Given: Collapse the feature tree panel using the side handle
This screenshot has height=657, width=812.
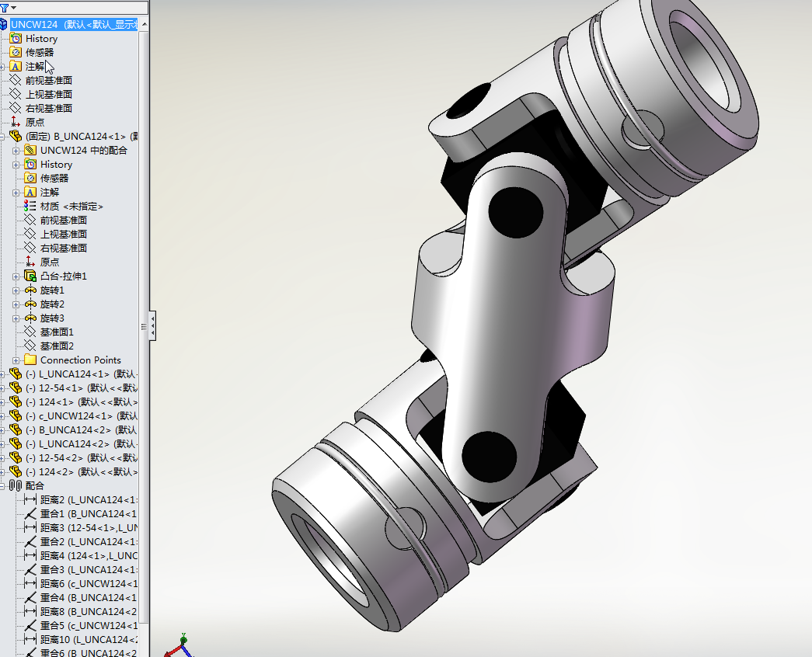Looking at the screenshot, I should 152,325.
